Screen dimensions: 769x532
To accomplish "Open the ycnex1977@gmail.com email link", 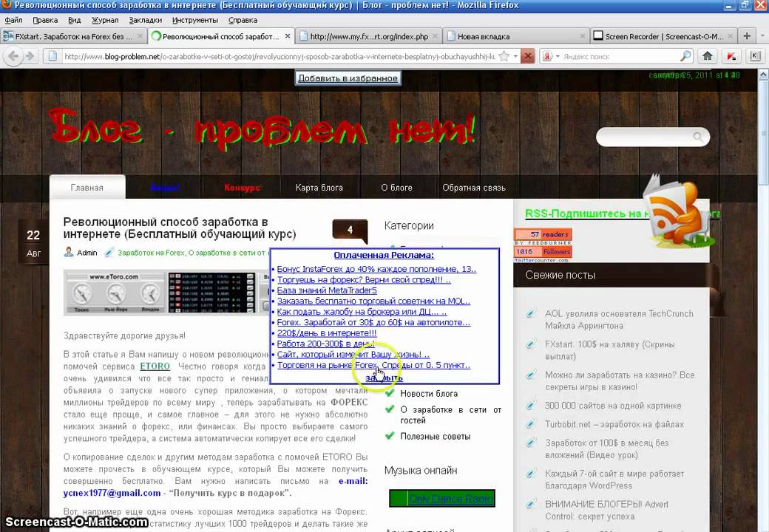I will (x=112, y=493).
